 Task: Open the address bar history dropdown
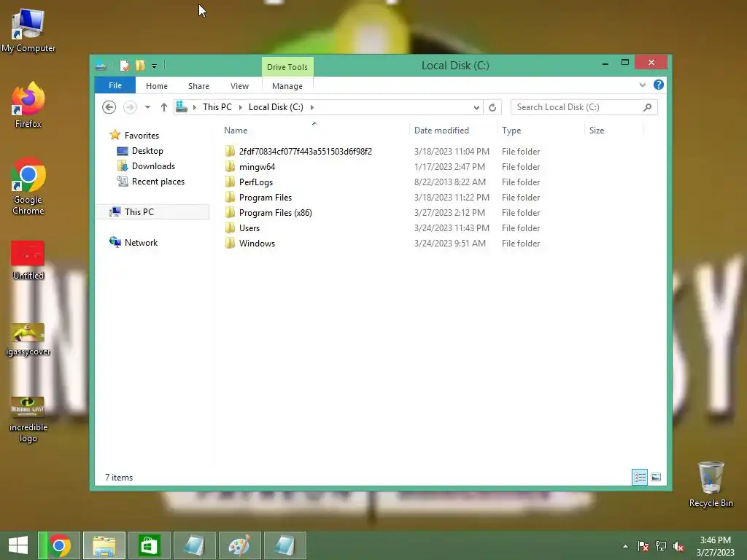click(x=476, y=108)
